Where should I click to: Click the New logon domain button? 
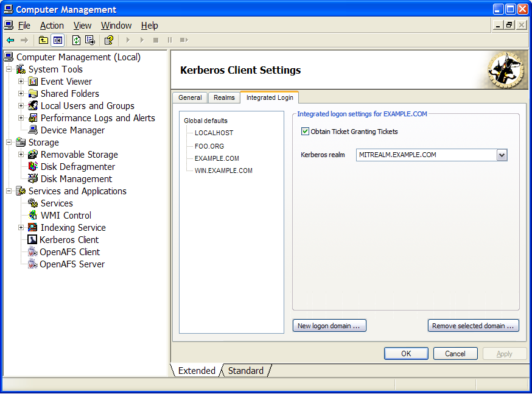(x=329, y=326)
